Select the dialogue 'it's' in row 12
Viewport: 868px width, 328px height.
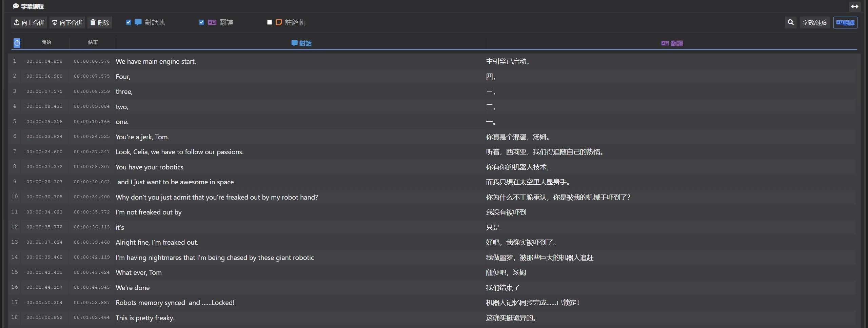pos(120,227)
